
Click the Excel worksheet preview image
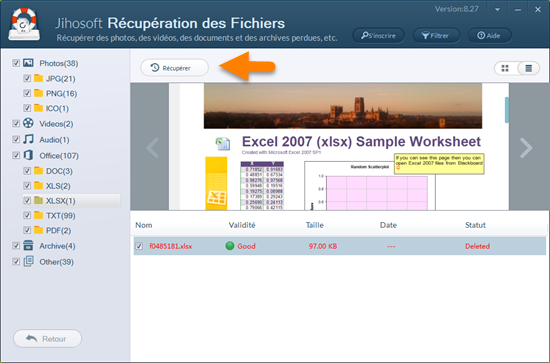(x=338, y=147)
